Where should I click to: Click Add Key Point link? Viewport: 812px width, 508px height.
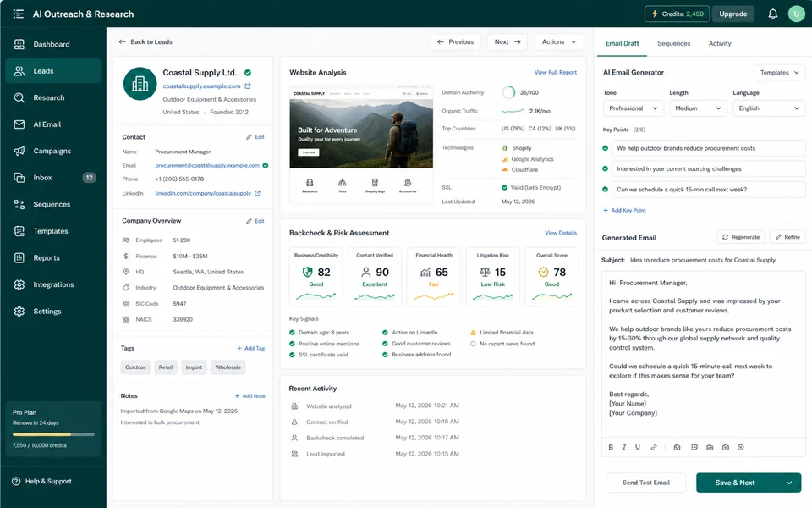[624, 211]
